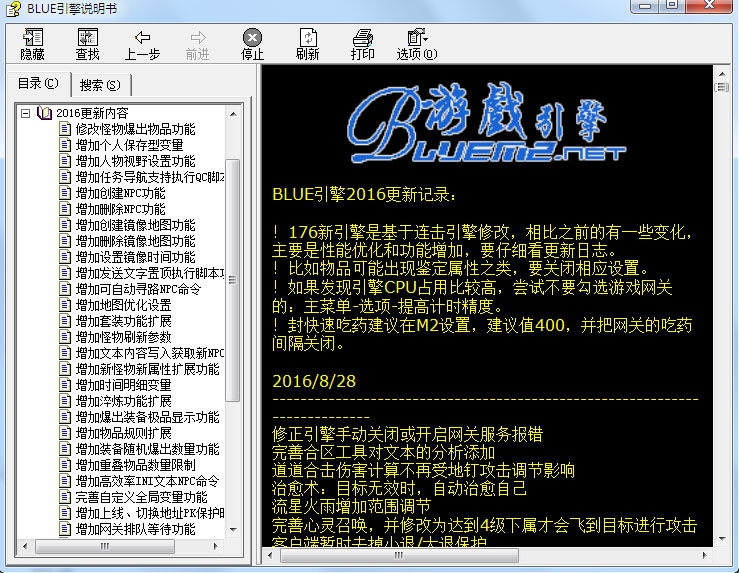Open topic 增加个人保存型变量

[129, 145]
